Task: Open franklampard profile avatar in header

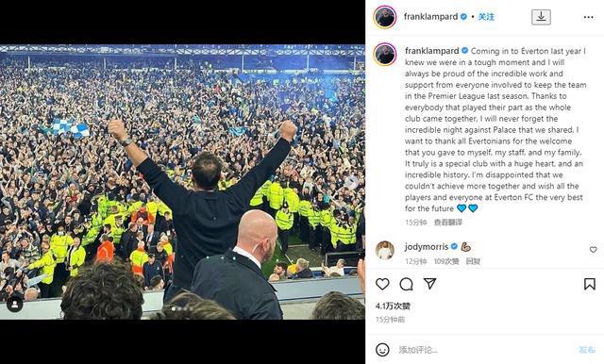Action: (x=385, y=17)
